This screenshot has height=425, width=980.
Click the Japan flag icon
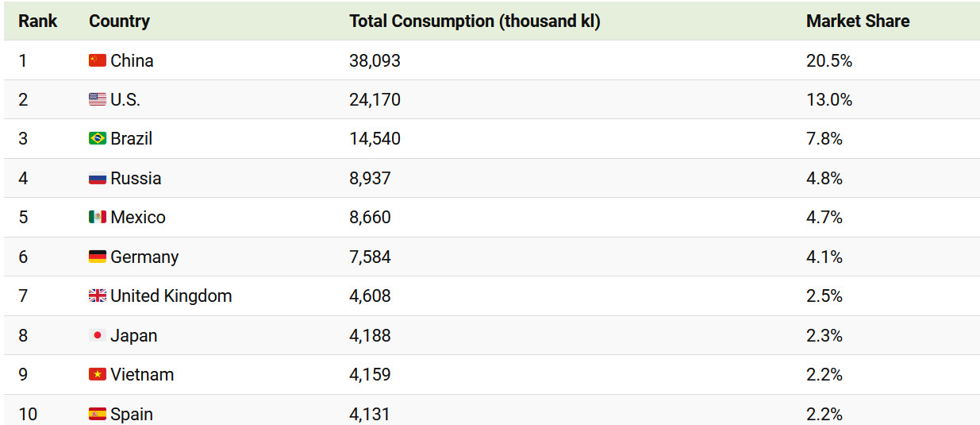tap(97, 335)
